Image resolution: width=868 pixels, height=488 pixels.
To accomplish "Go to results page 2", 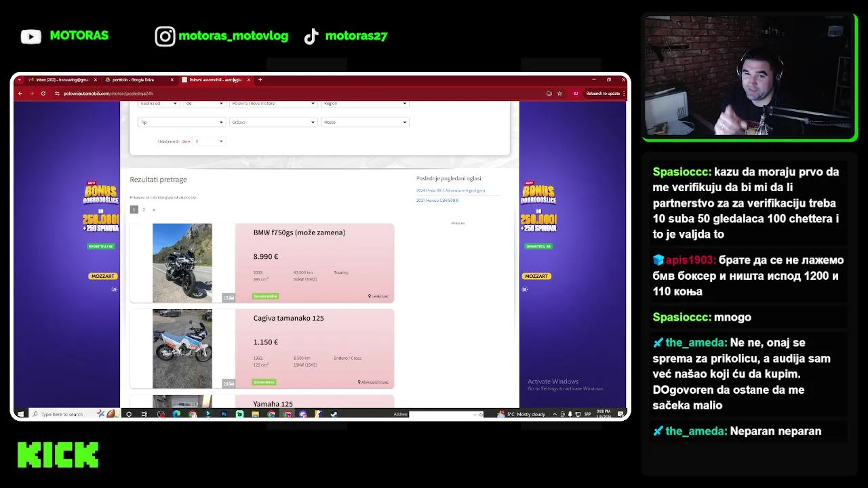I will tap(144, 209).
